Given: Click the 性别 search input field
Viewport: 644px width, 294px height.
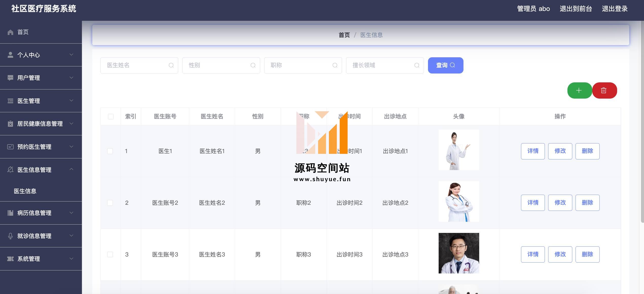Looking at the screenshot, I should 221,65.
